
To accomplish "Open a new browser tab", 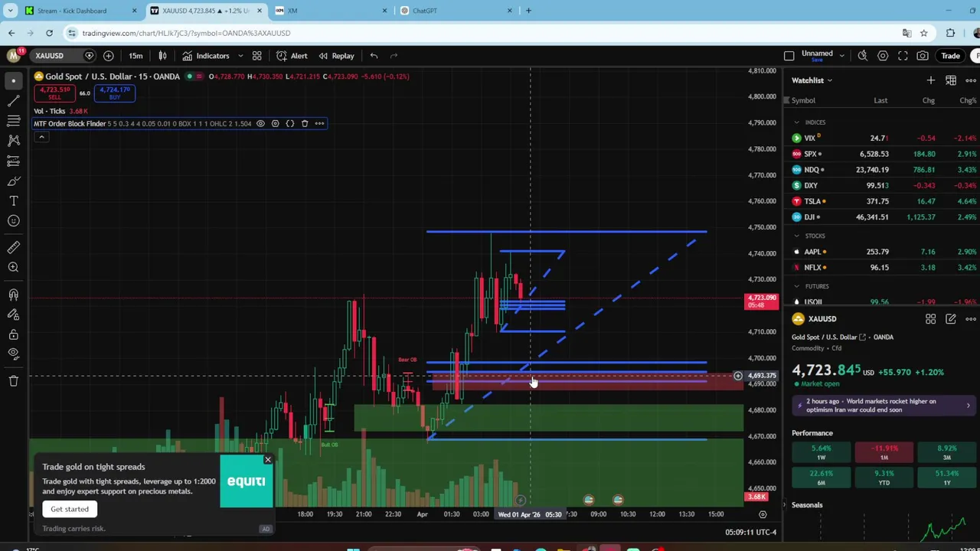I will point(528,11).
